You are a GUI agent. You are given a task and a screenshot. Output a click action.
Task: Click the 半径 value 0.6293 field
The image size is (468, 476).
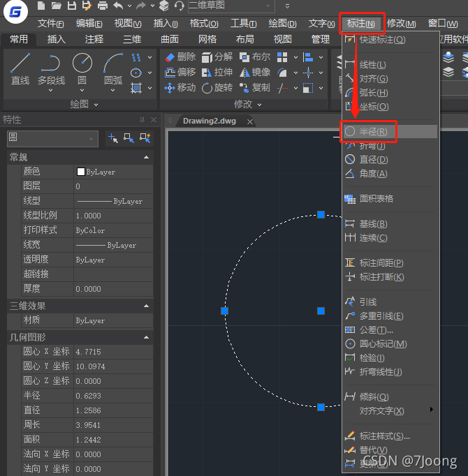[x=113, y=396]
